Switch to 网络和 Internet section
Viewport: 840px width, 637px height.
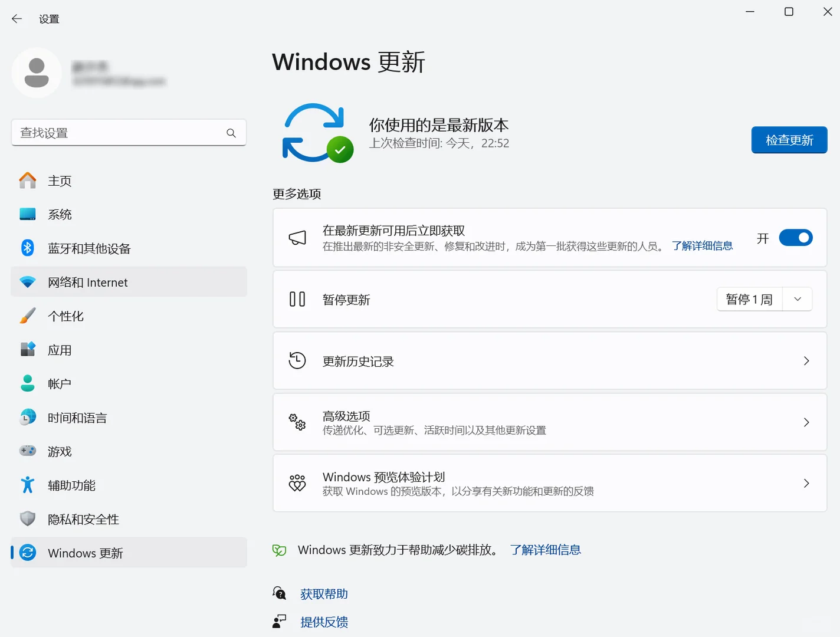tap(88, 282)
